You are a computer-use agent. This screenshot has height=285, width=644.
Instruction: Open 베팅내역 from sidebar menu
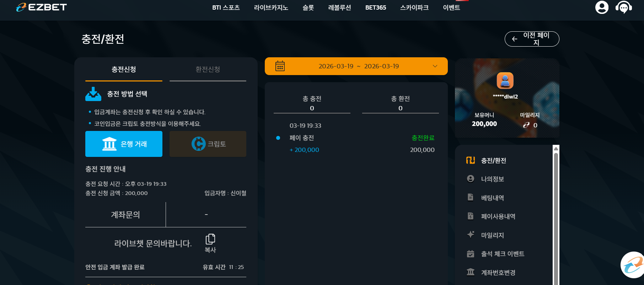(x=492, y=197)
